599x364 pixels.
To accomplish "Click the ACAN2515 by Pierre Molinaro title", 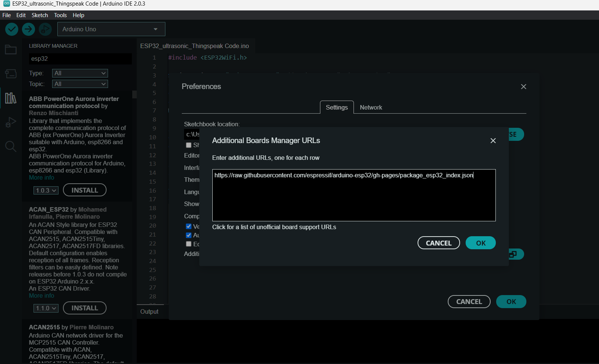I will click(x=71, y=327).
